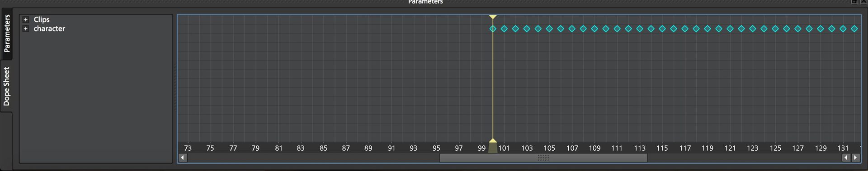Click ruler label 109
This screenshot has width=868, height=171.
(x=594, y=148)
